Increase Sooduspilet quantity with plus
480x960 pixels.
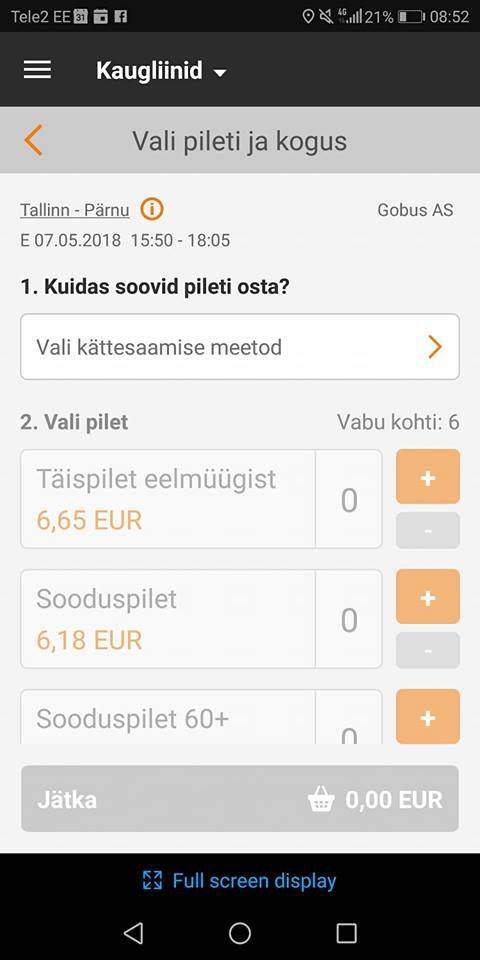click(428, 597)
